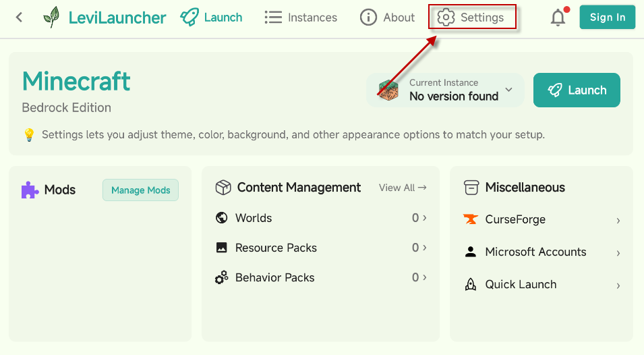The width and height of the screenshot is (644, 355).
Task: Click the CurseForge label
Action: coord(515,219)
